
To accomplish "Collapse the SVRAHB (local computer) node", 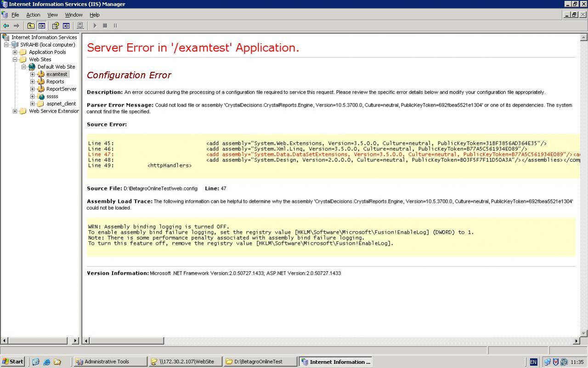I will click(6, 45).
